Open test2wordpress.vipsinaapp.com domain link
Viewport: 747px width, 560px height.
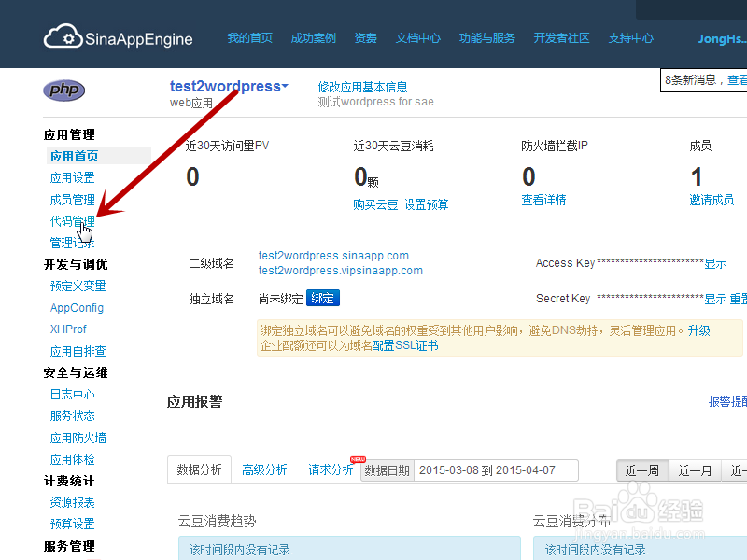coord(341,270)
